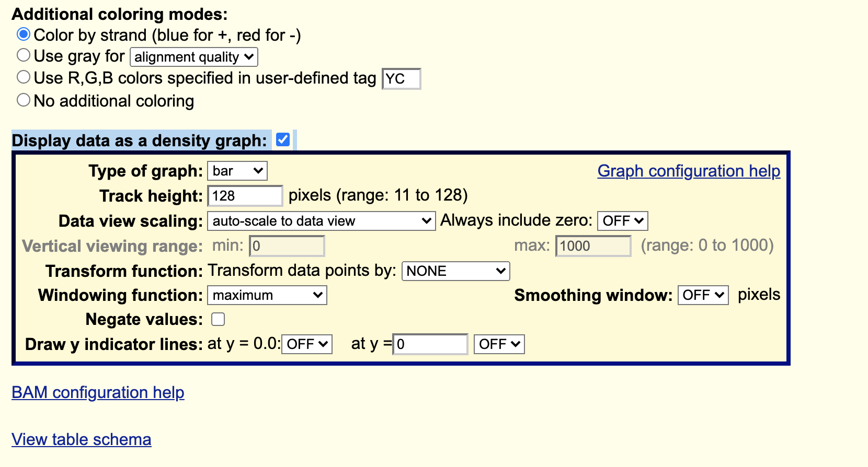Uncheck Display data as density graph

click(x=283, y=140)
